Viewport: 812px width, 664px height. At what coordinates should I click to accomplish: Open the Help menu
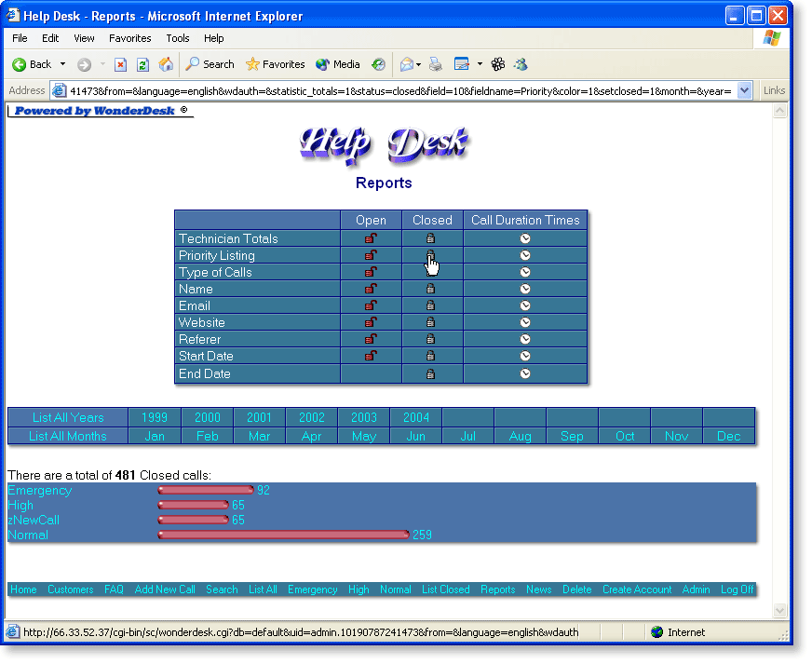pyautogui.click(x=214, y=38)
